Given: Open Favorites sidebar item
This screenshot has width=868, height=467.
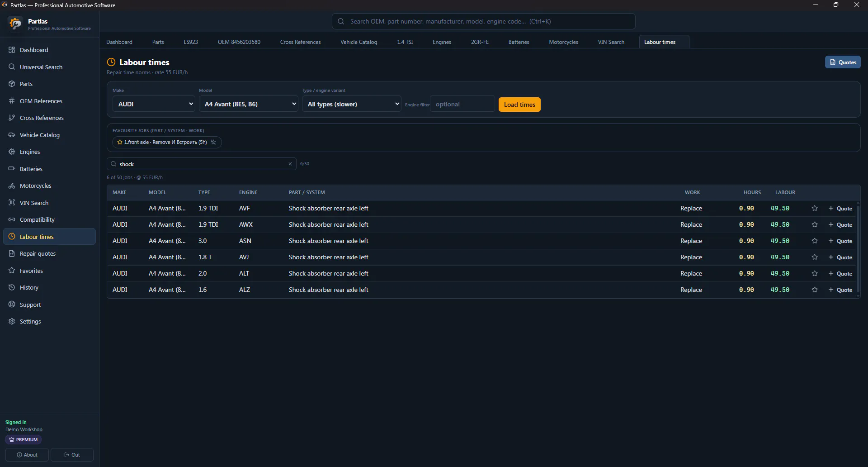Looking at the screenshot, I should [x=49, y=271].
